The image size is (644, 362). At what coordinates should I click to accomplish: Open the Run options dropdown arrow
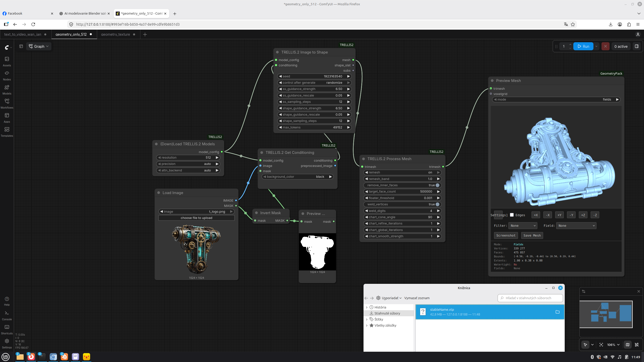(x=596, y=46)
